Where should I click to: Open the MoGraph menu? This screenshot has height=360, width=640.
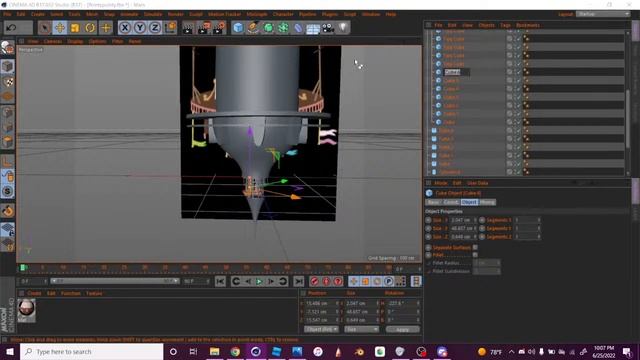coord(257,14)
